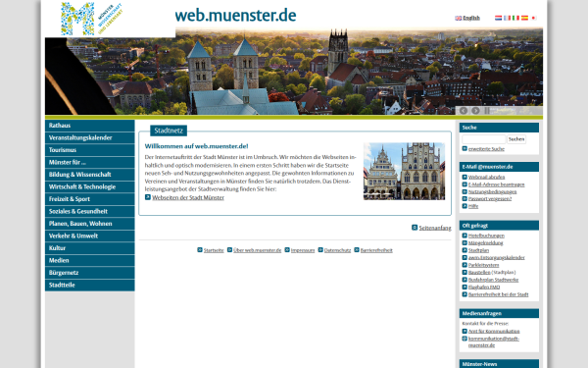This screenshot has width=588, height=368.
Task: Open Wirtschaft & Technologie section
Action: [x=89, y=186]
